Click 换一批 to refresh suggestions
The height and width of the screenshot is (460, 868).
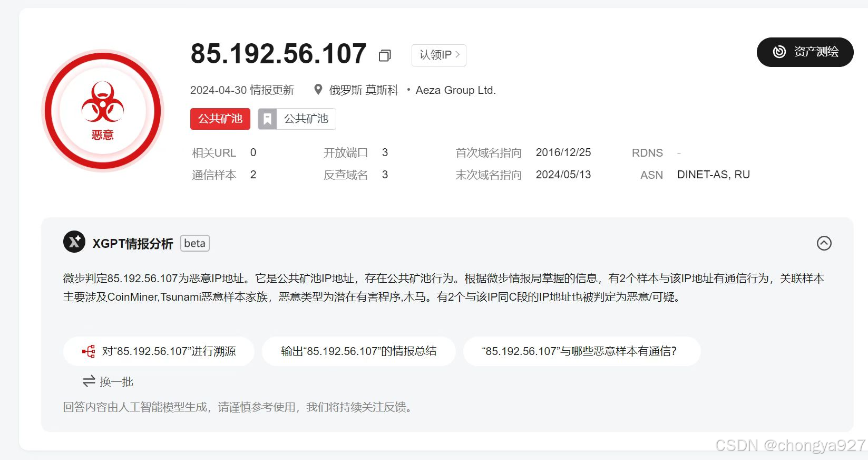pyautogui.click(x=108, y=381)
